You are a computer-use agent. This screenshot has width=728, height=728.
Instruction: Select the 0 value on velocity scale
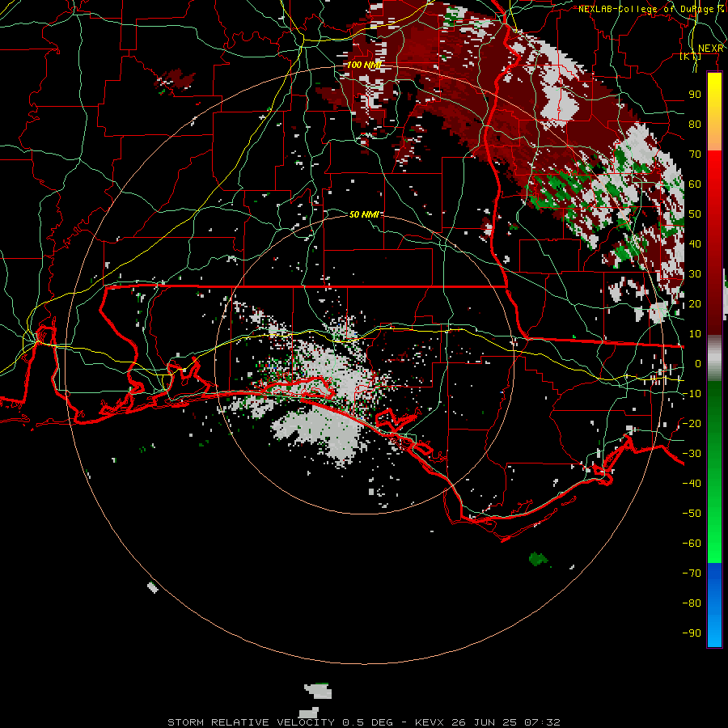[698, 363]
